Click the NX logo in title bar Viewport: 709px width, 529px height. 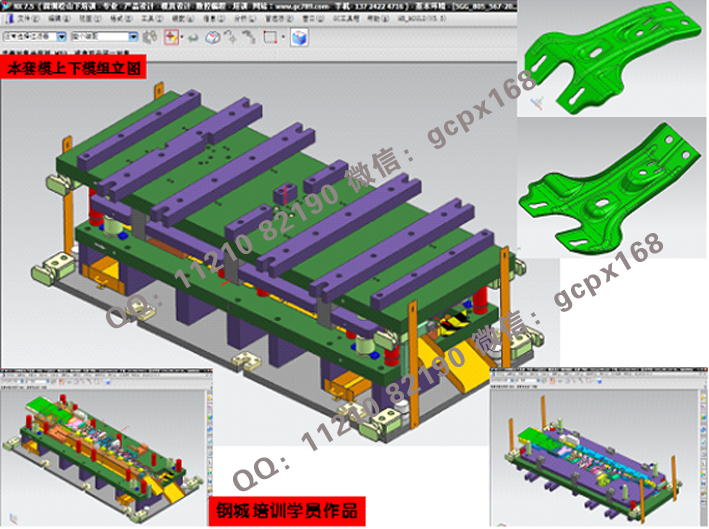(x=10, y=5)
